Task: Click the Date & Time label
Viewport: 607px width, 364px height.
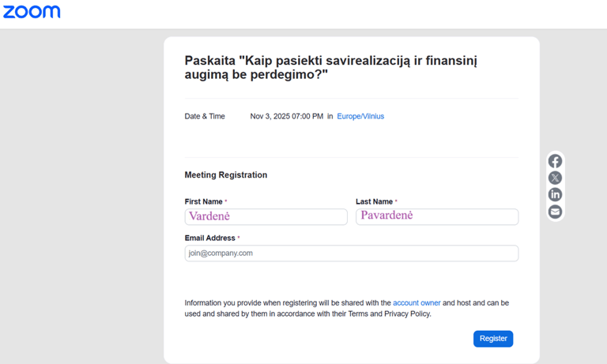Action: click(205, 116)
